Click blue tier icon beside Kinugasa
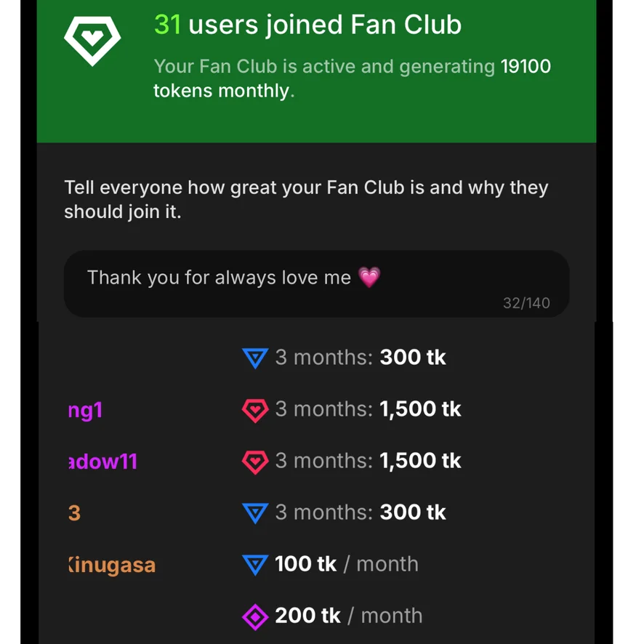The image size is (644, 644). pos(255,565)
